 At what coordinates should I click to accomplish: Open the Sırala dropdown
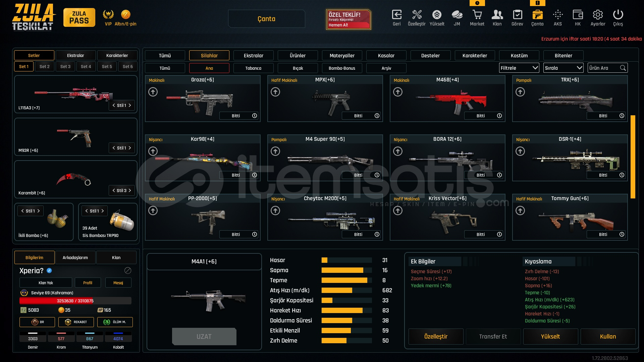coord(563,68)
